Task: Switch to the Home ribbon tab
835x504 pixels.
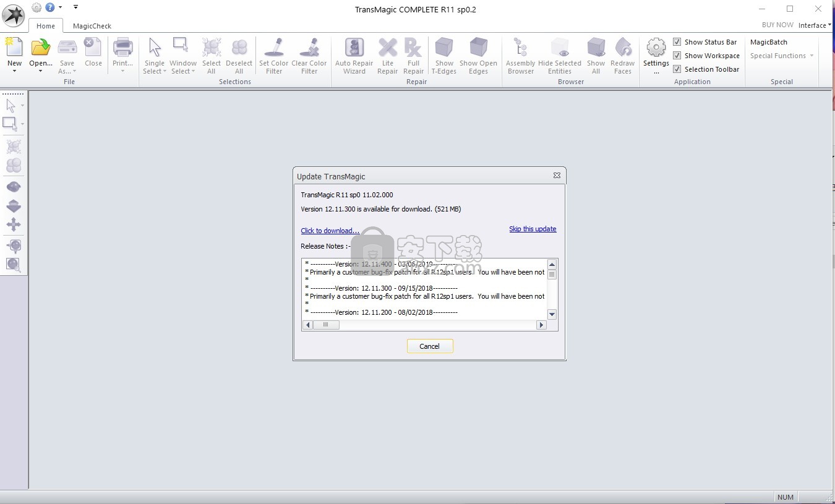Action: tap(46, 26)
